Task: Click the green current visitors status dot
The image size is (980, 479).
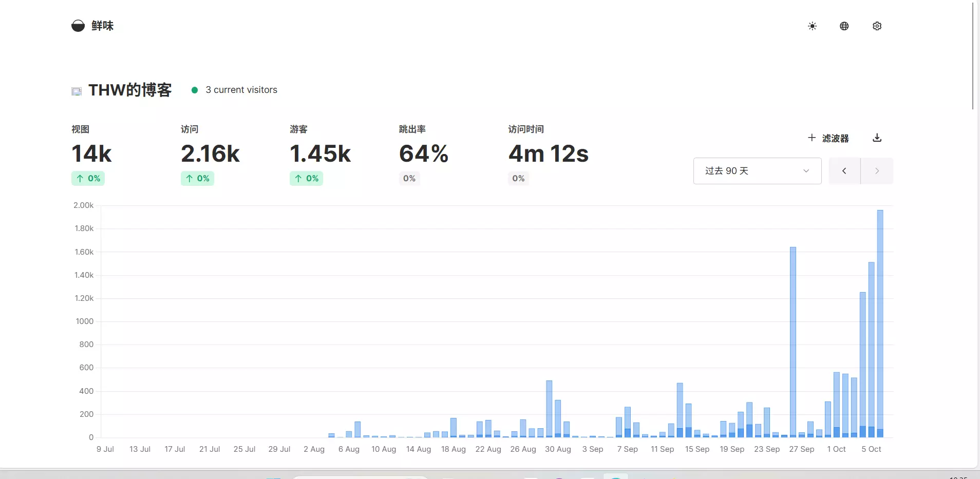Action: [195, 90]
